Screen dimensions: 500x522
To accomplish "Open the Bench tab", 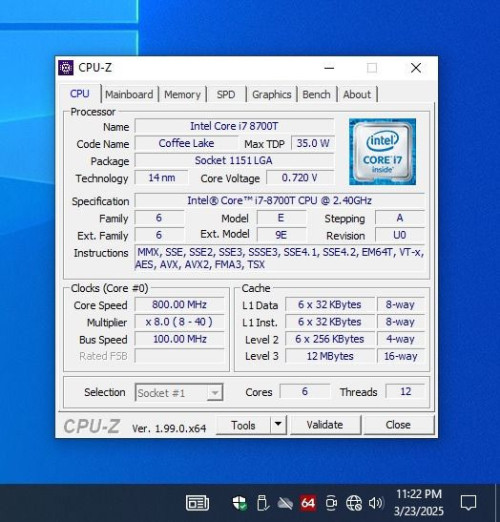I will click(316, 94).
